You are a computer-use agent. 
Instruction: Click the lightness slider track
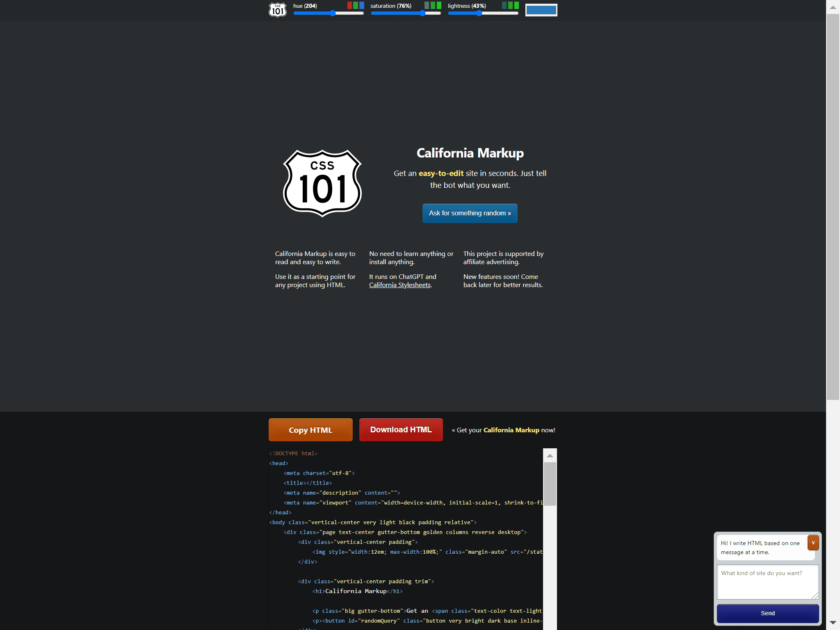[483, 13]
